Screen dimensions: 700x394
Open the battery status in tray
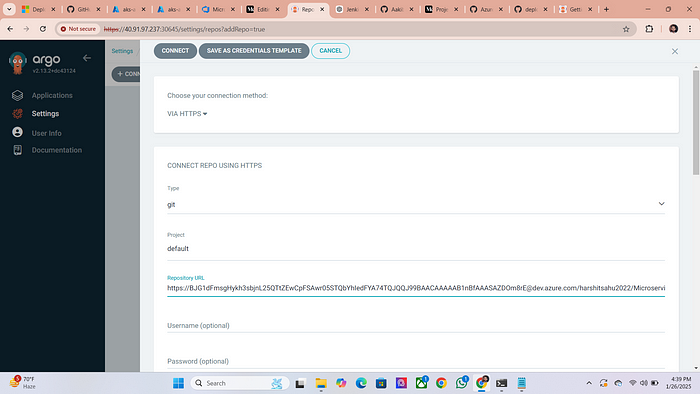[655, 383]
